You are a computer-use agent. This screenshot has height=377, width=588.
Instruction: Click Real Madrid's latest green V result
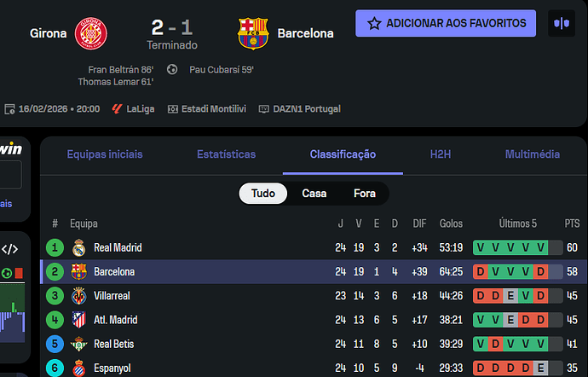(x=542, y=248)
